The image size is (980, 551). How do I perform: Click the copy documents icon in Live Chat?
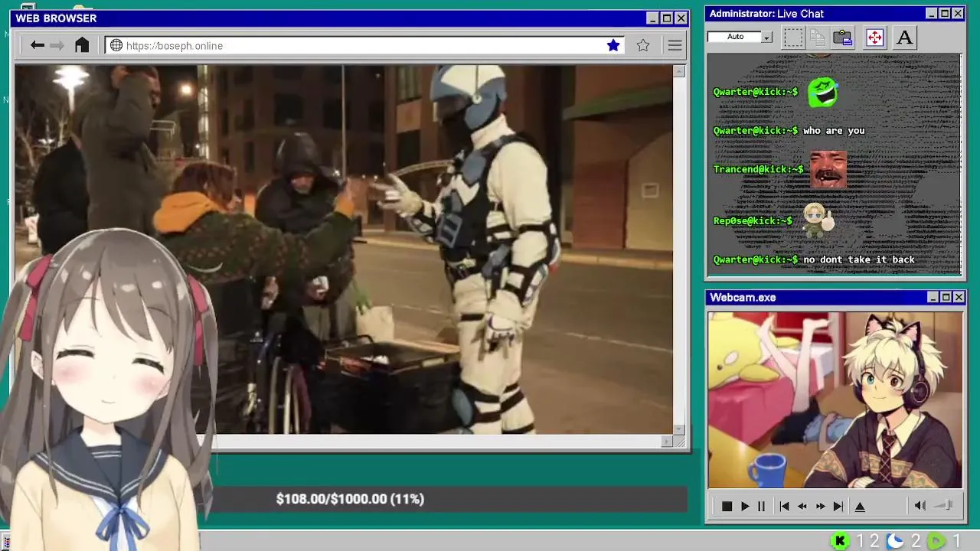(818, 37)
